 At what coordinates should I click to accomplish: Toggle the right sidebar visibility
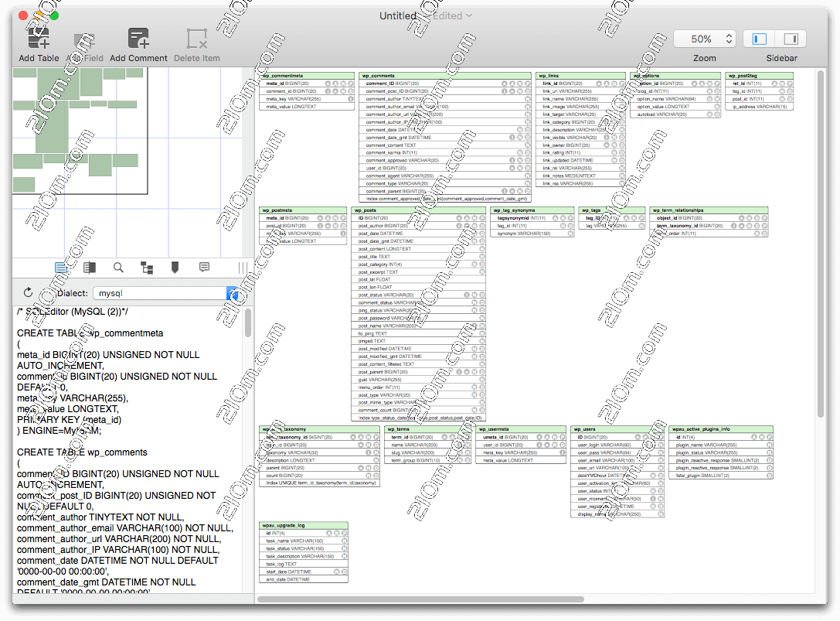791,39
